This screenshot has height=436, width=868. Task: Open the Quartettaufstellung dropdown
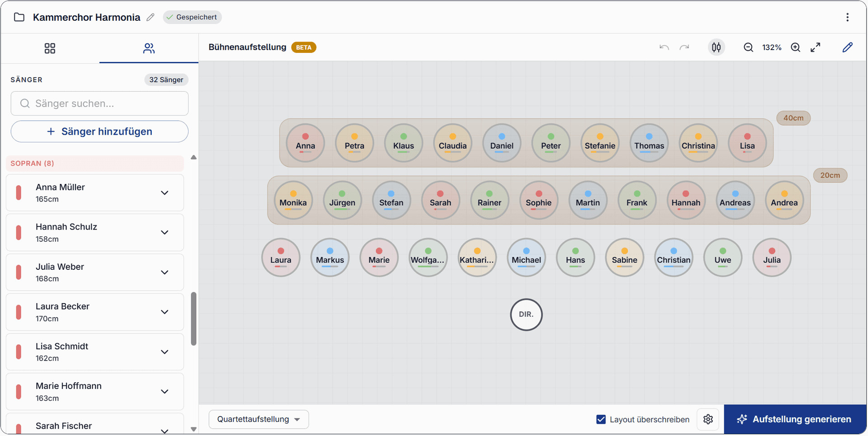click(x=259, y=419)
